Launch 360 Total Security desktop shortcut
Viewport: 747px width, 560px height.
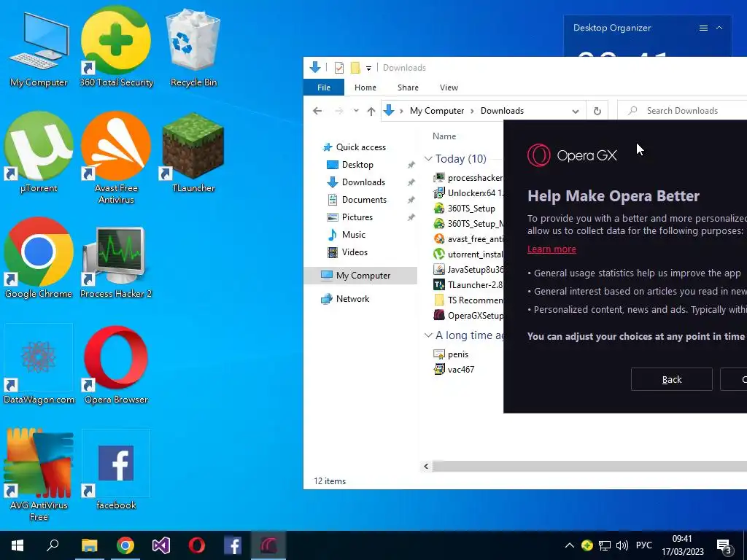[x=116, y=47]
